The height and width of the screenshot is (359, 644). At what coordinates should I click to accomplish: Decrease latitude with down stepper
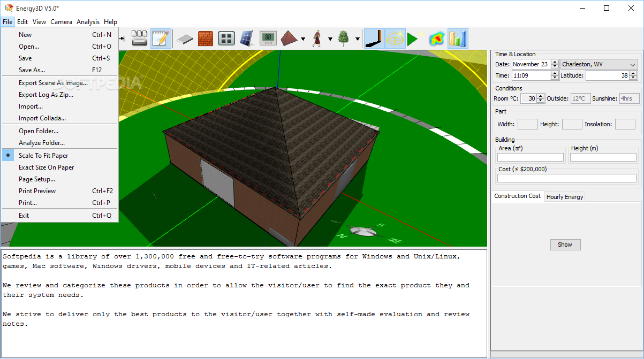coord(634,78)
